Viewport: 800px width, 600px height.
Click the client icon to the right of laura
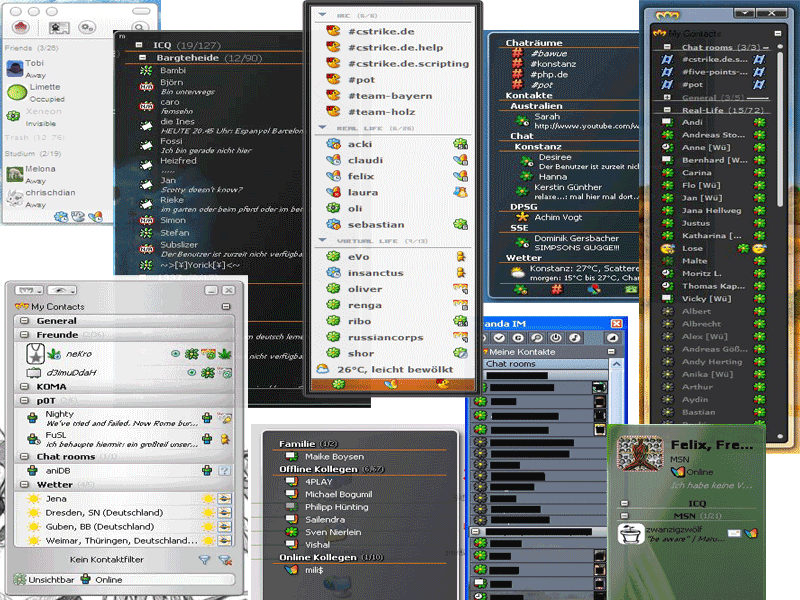coord(460,192)
